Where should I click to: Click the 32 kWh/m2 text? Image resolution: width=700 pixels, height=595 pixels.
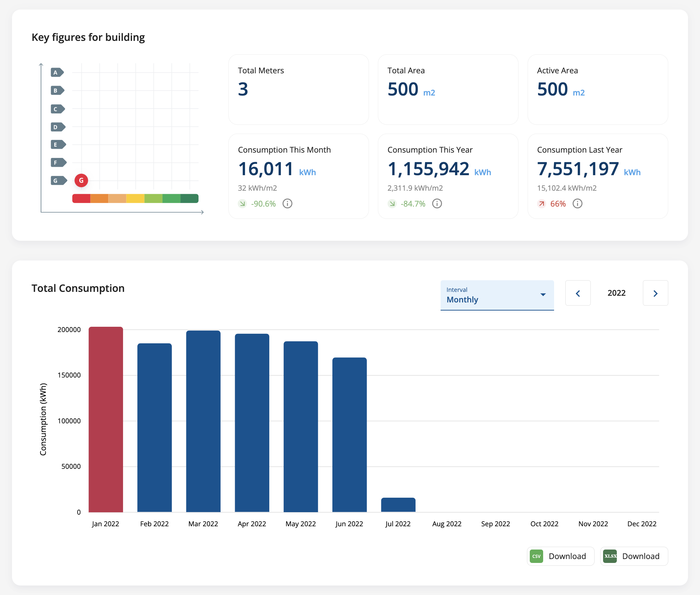pyautogui.click(x=257, y=188)
